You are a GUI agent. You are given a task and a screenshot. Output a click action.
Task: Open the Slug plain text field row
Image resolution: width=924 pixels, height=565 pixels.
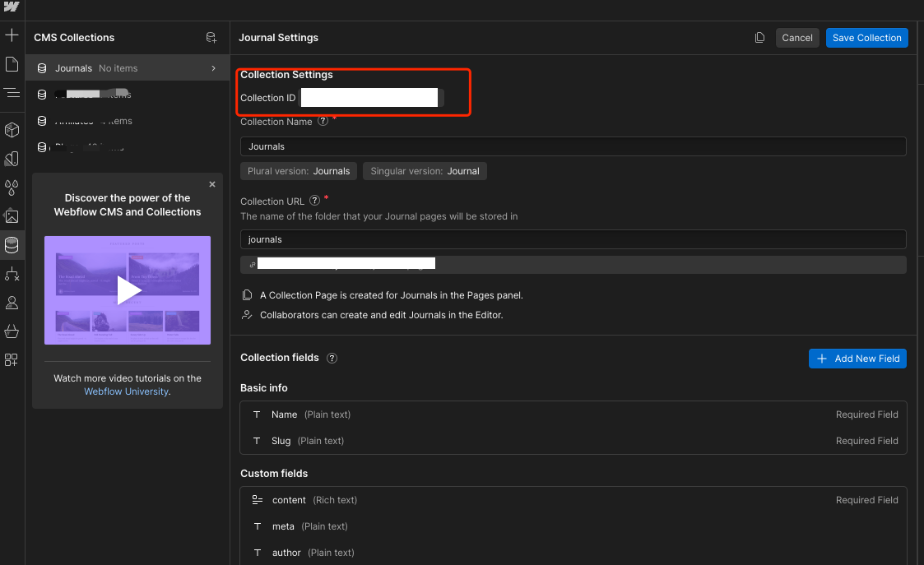point(573,441)
